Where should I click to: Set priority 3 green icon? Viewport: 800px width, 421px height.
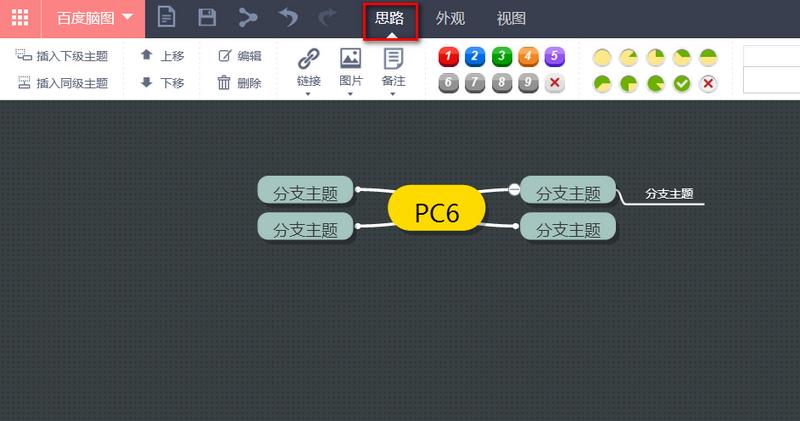pos(502,57)
